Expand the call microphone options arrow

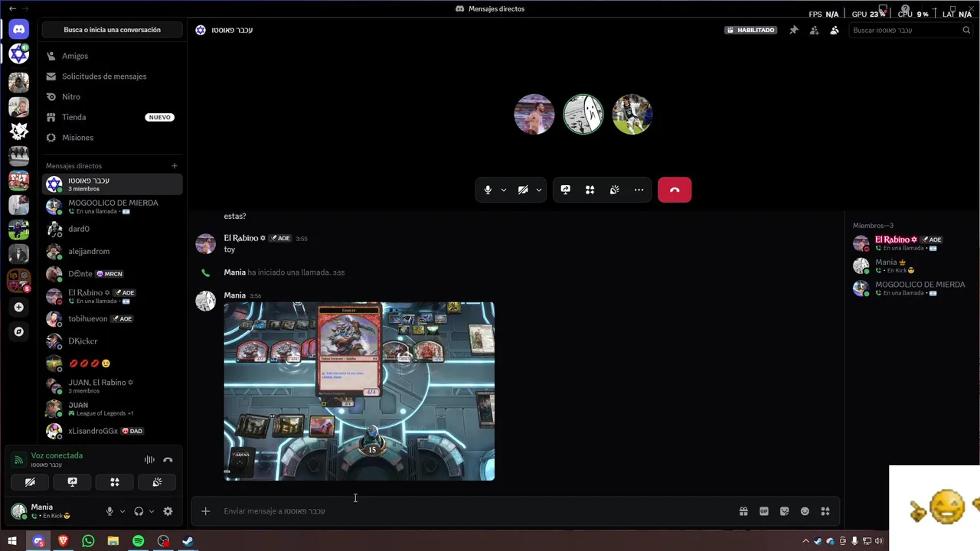[503, 190]
